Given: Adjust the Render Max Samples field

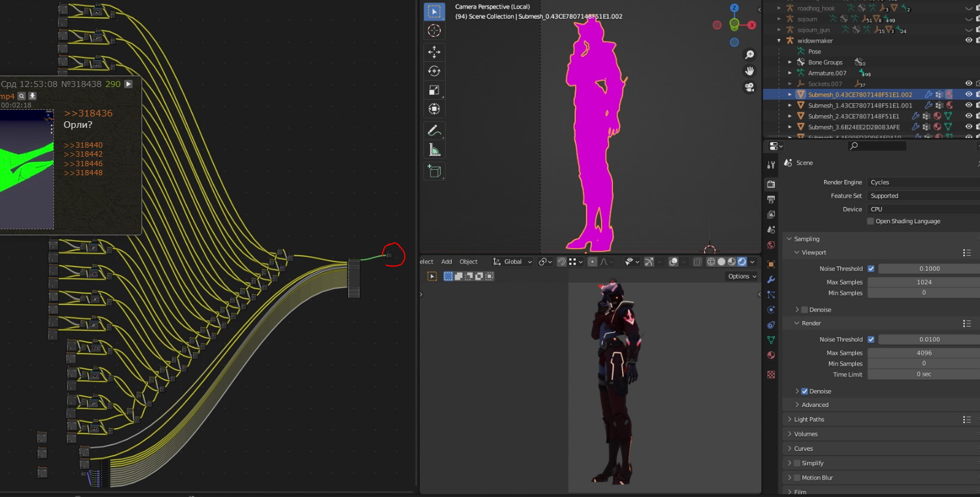Looking at the screenshot, I should pyautogui.click(x=924, y=353).
